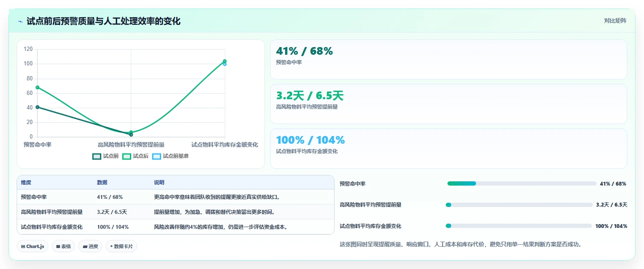Screen dimensions: 644x269
Task: Click the 试点后 data point at 104
Action: tap(225, 61)
